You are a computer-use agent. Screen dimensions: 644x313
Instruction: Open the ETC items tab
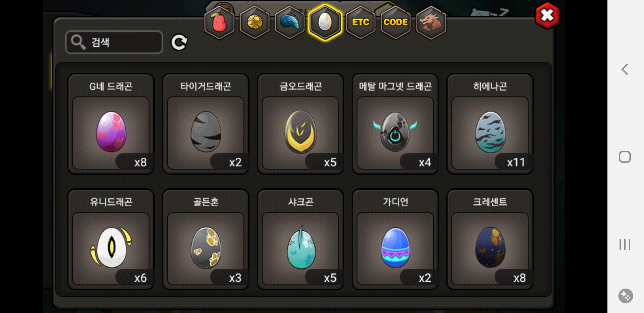tap(361, 23)
